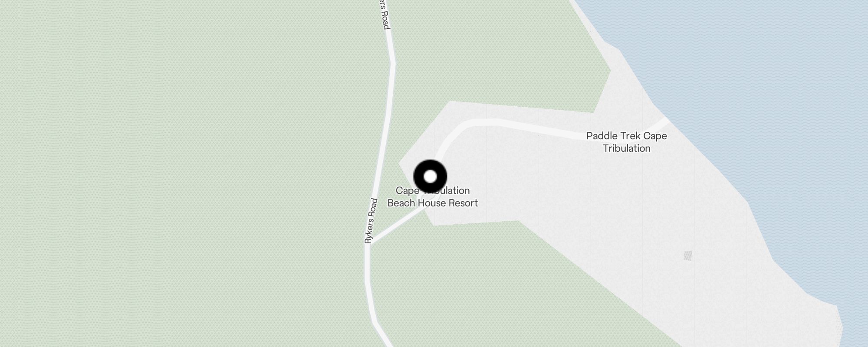This screenshot has height=347, width=868.
Task: Click the road end at the beach
Action: tap(665, 120)
